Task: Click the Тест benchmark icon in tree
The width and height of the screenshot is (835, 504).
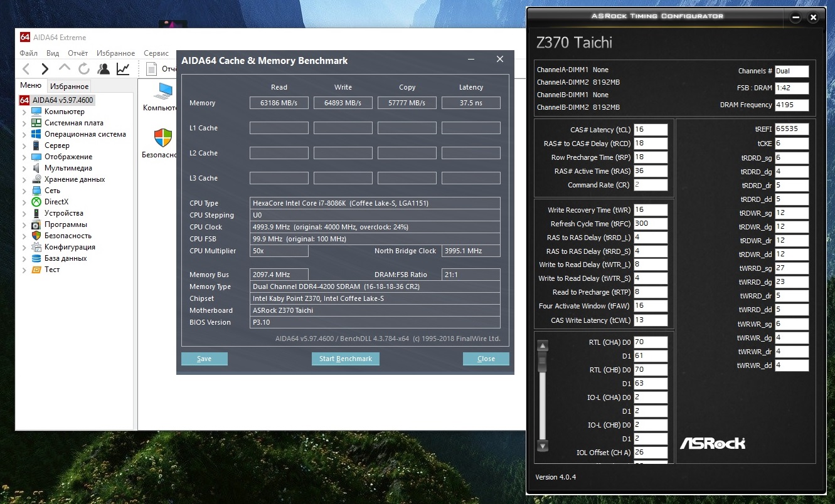Action: pos(36,270)
